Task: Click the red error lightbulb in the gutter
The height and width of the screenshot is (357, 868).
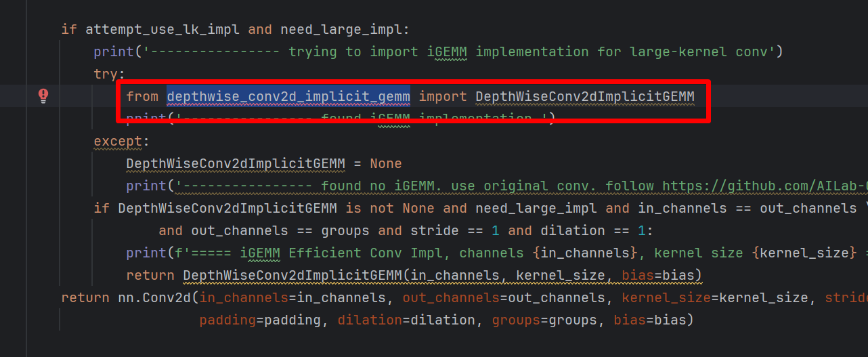Action: 43,96
